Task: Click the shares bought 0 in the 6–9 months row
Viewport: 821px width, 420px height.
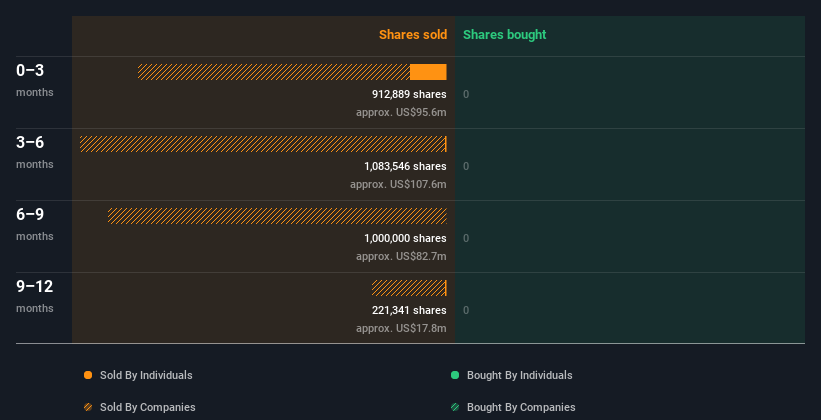Action: [466, 238]
